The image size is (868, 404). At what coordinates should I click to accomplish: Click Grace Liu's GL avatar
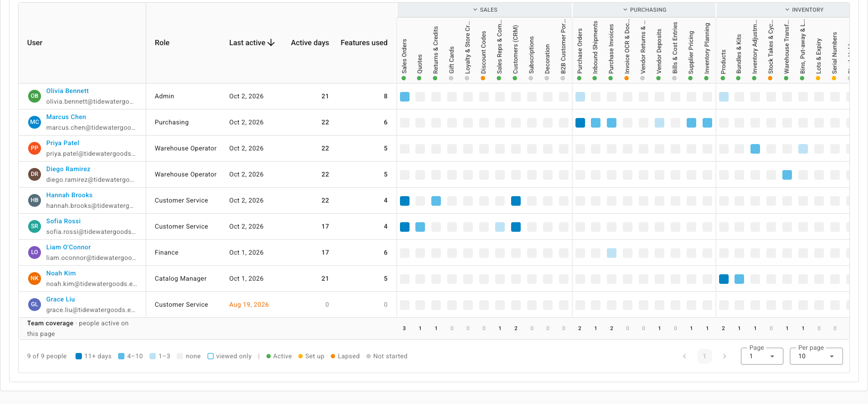click(35, 305)
